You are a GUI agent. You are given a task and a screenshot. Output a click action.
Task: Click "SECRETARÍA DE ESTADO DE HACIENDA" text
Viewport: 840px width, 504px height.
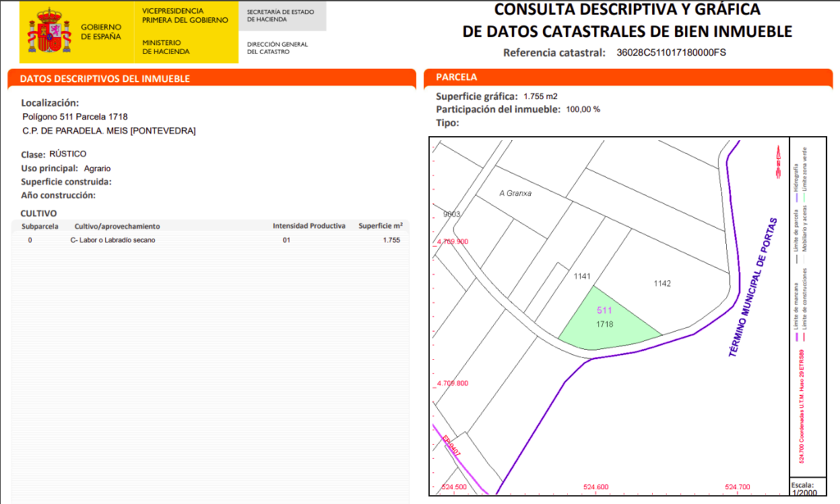(281, 16)
